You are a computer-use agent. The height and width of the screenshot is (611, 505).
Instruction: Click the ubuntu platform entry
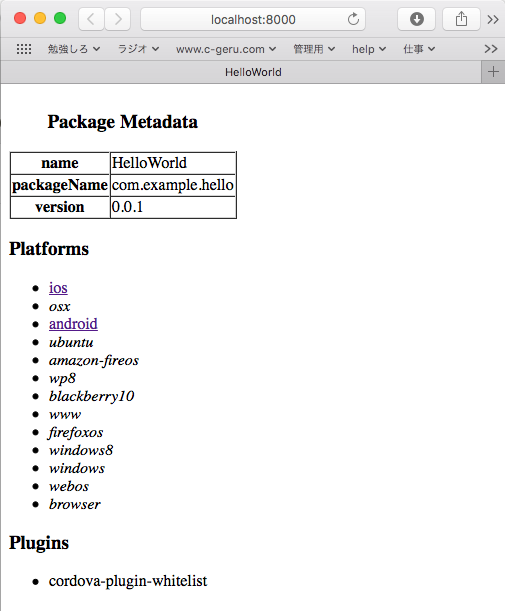71,342
